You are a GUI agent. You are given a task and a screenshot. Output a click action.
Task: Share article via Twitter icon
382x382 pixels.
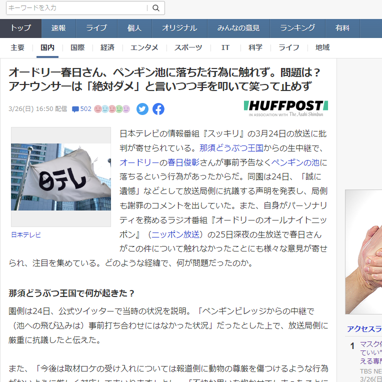pyautogui.click(x=142, y=109)
